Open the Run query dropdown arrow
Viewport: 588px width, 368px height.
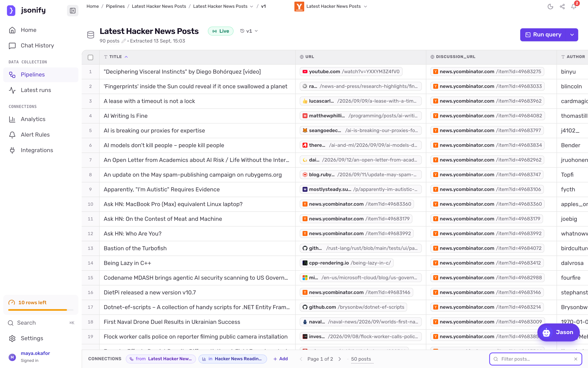click(572, 35)
